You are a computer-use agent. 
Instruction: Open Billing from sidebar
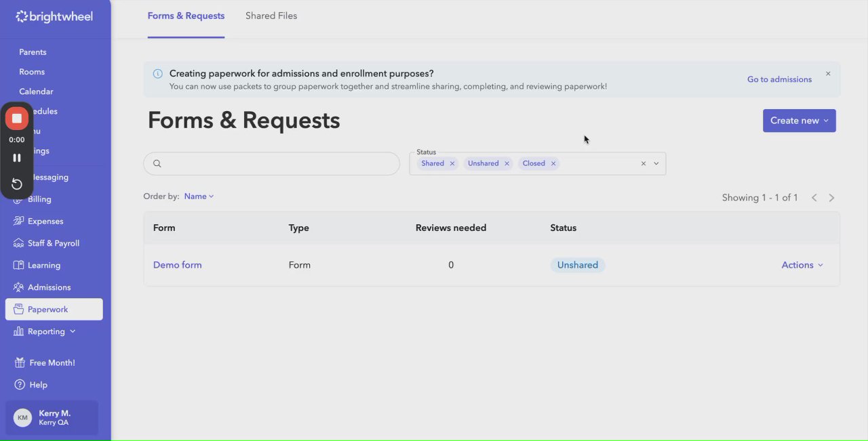click(39, 199)
